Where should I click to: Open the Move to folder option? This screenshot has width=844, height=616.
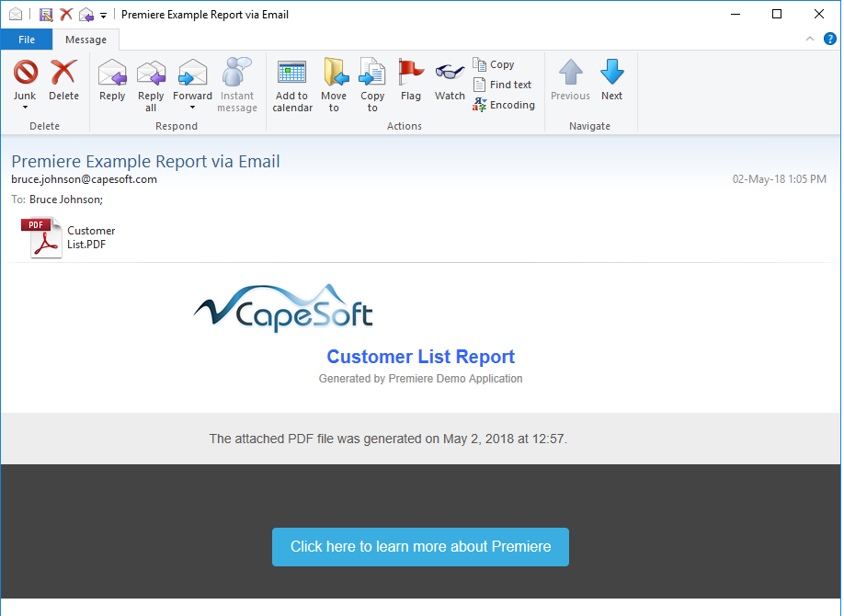point(334,86)
